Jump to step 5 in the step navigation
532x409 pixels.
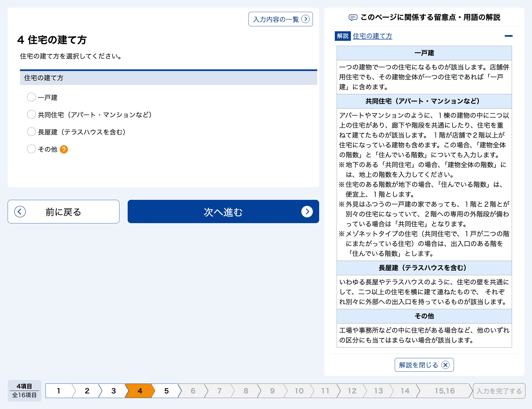pos(166,391)
